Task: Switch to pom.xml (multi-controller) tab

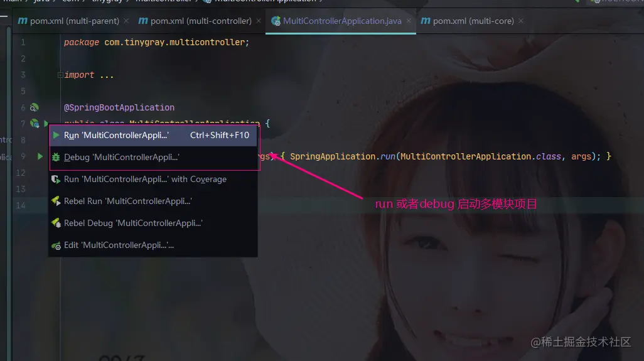Action: click(x=200, y=21)
